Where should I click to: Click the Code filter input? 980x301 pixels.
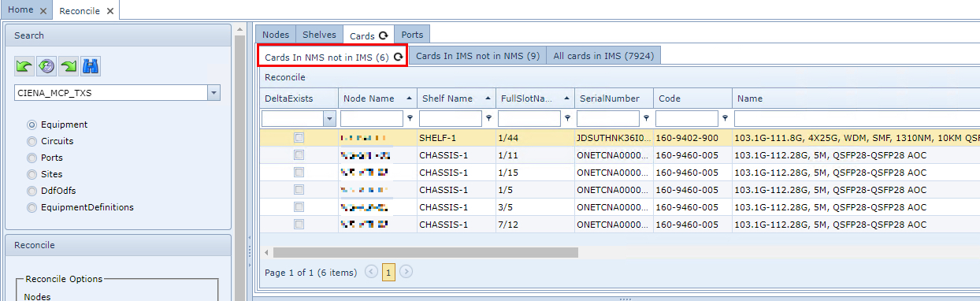pos(686,118)
